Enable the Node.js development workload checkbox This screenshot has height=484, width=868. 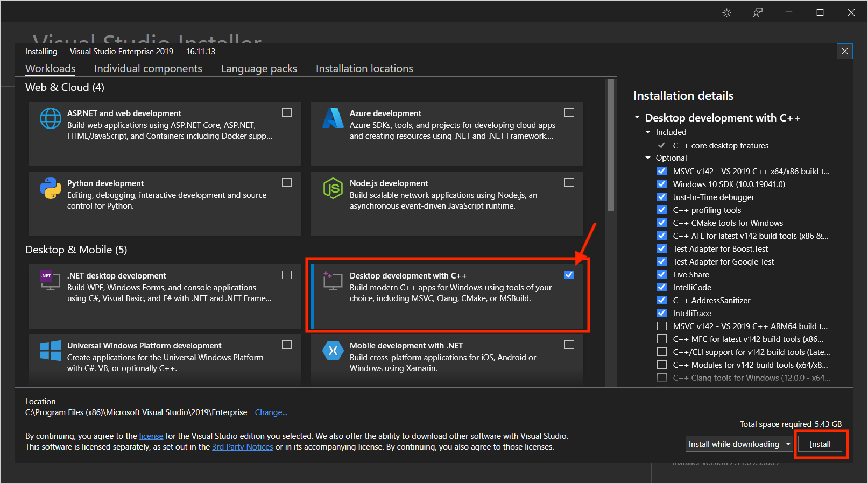point(569,182)
